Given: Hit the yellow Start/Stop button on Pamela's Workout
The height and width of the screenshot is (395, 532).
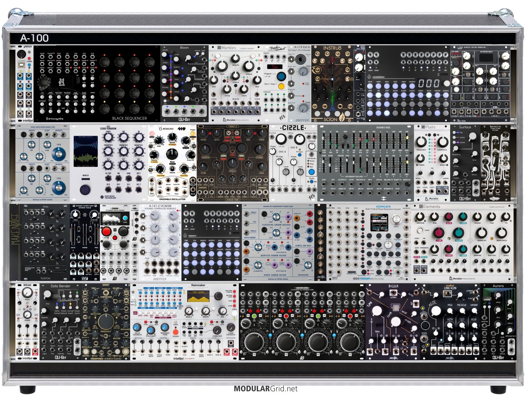Looking at the screenshot, I should (281, 86).
